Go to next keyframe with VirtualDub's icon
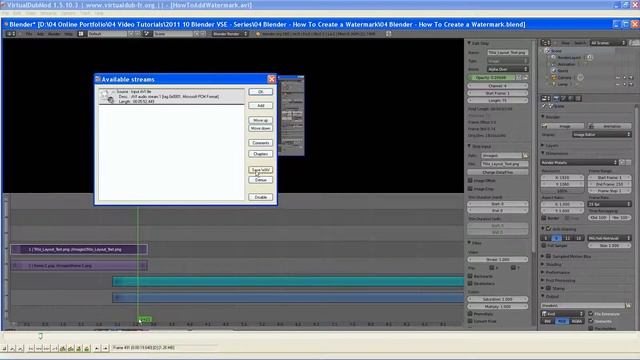The width and height of the screenshot is (640, 360). point(71,348)
